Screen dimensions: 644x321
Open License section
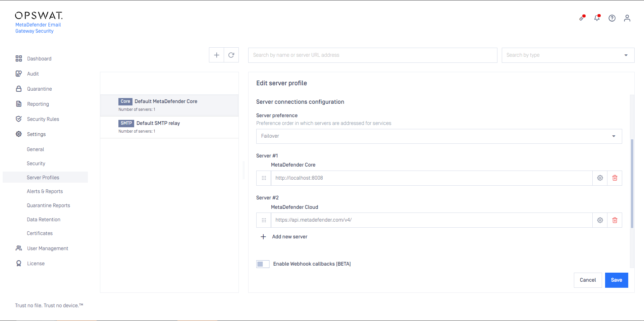click(x=36, y=263)
